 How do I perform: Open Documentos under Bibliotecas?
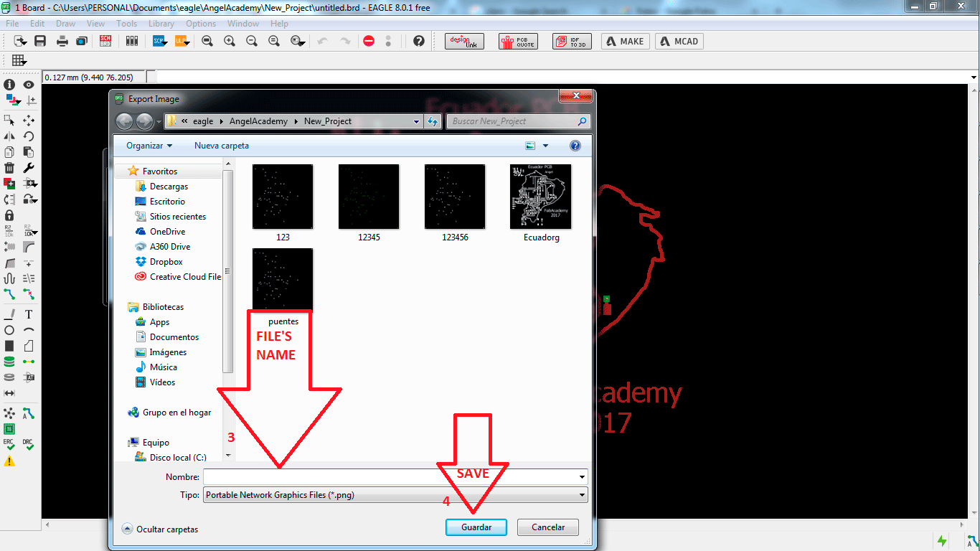click(x=174, y=337)
